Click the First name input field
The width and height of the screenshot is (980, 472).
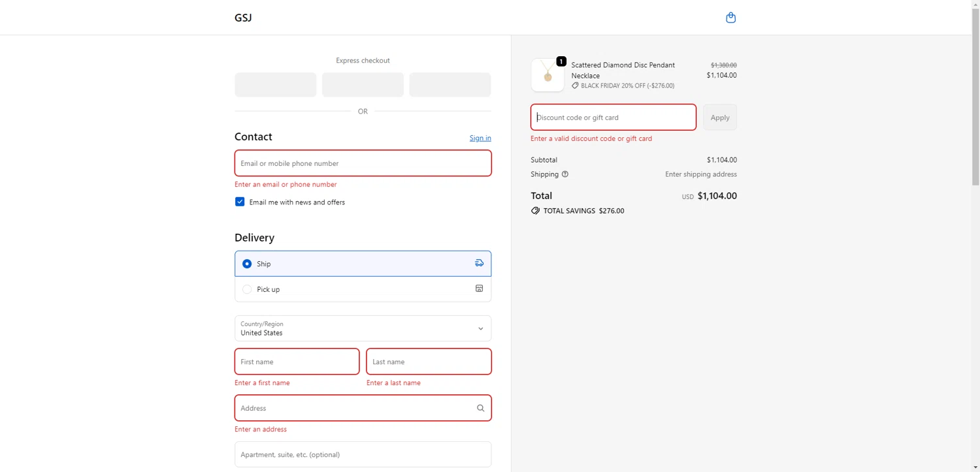pos(297,362)
